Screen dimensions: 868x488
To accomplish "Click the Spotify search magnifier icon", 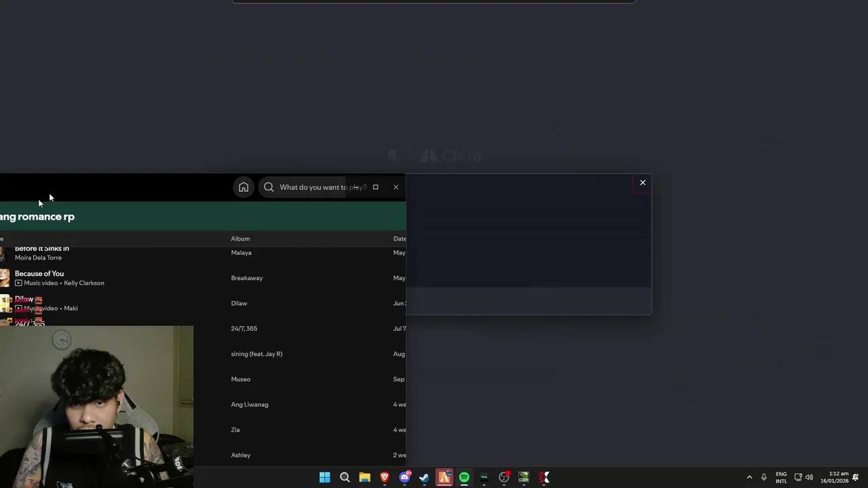I will click(x=269, y=187).
